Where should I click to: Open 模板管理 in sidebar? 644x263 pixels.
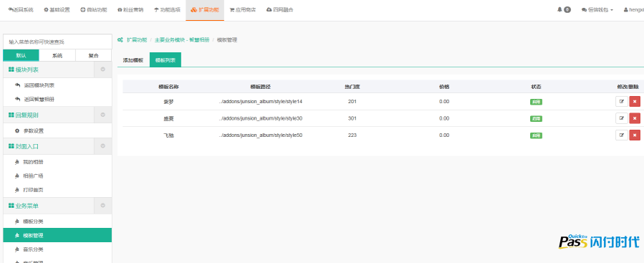tap(57, 235)
